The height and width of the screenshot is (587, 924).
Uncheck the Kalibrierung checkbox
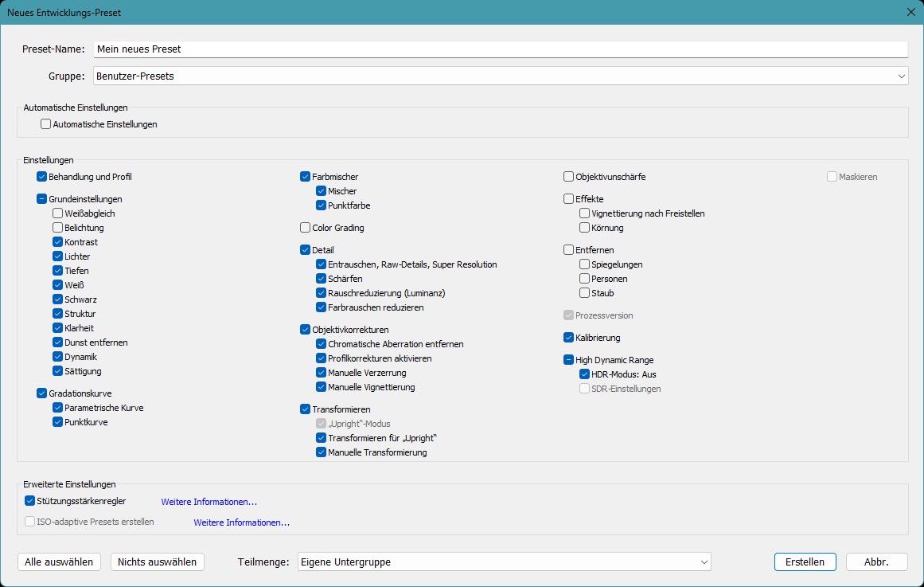pos(569,338)
